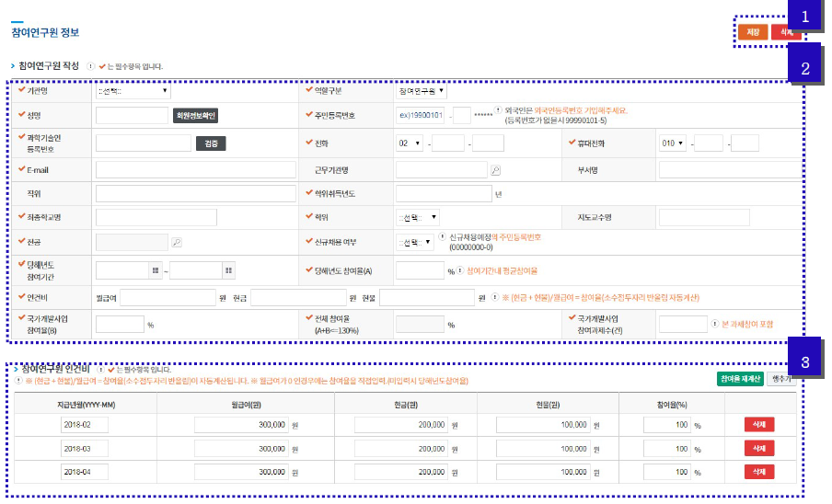Click the info icon beside 신규채용예정 note
Screen dimensions: 832x504
pyautogui.click(x=442, y=237)
